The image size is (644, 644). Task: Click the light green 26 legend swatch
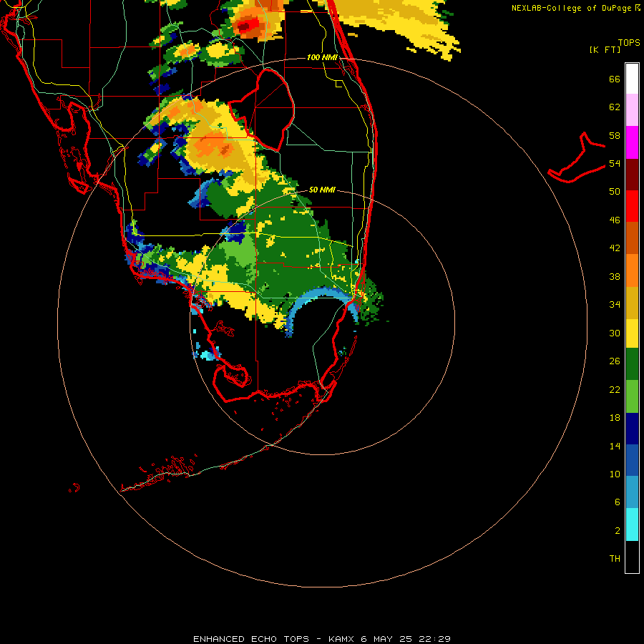click(x=632, y=396)
